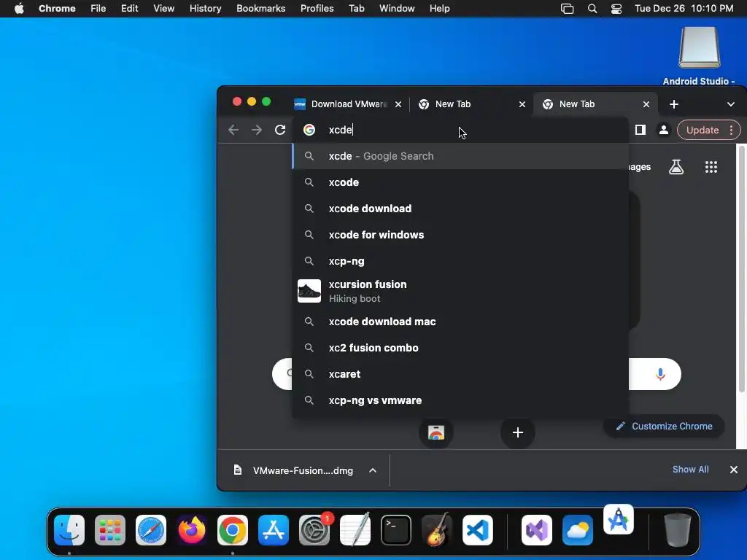747x560 pixels.
Task: Open the History menu
Action: [205, 9]
